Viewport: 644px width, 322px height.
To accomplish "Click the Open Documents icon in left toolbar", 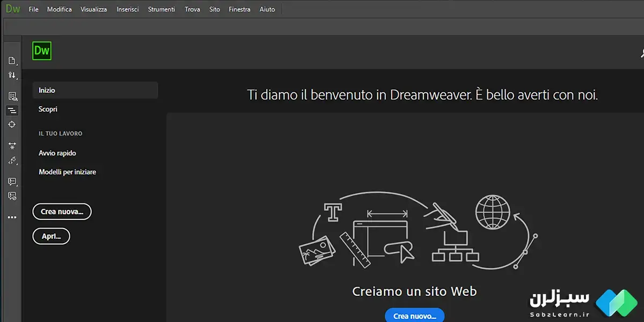I will click(x=12, y=61).
